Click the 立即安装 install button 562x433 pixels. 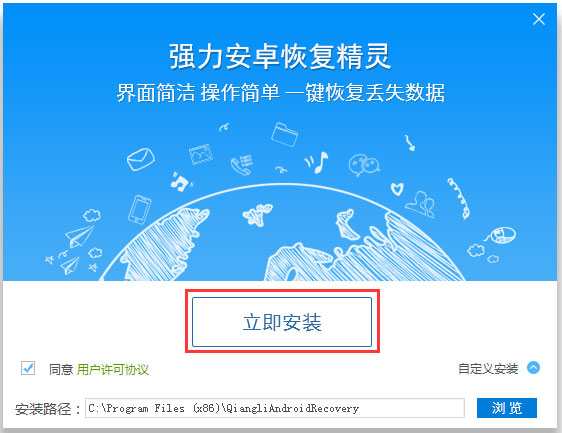click(x=282, y=322)
